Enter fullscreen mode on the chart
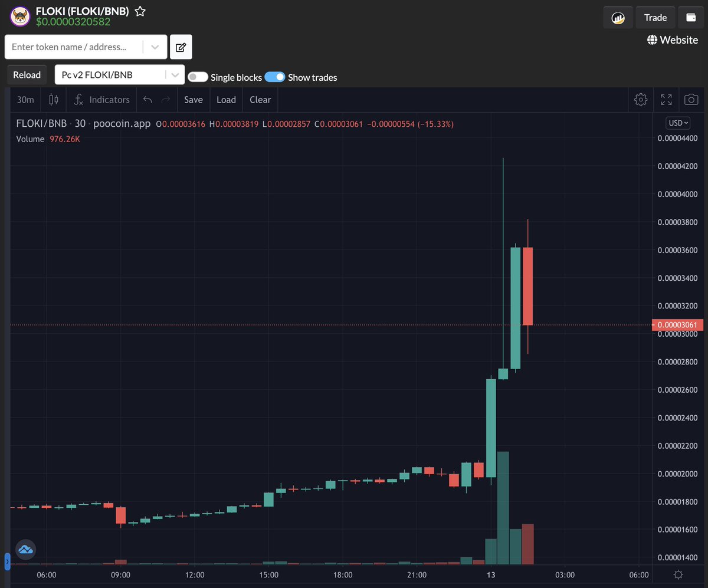Viewport: 708px width, 588px height. (666, 100)
